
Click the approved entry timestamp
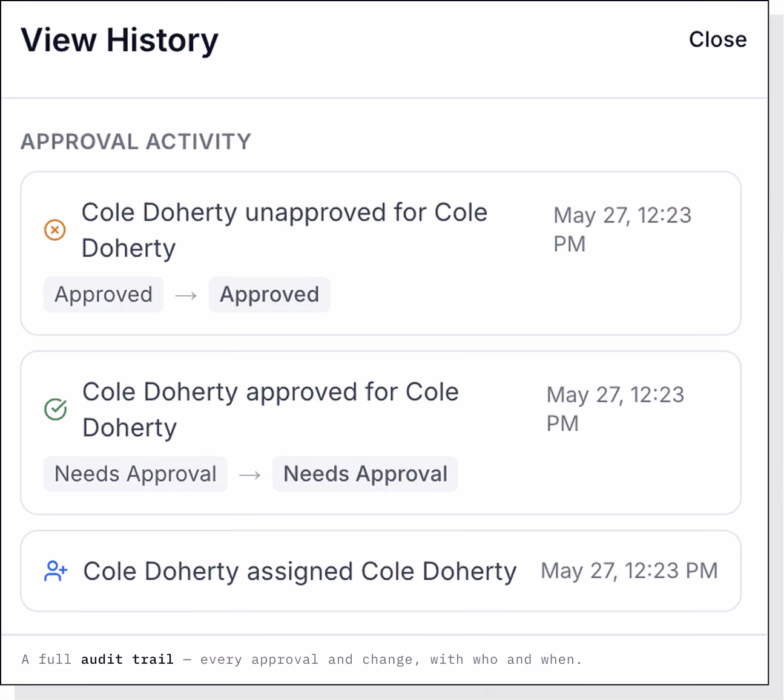point(615,409)
